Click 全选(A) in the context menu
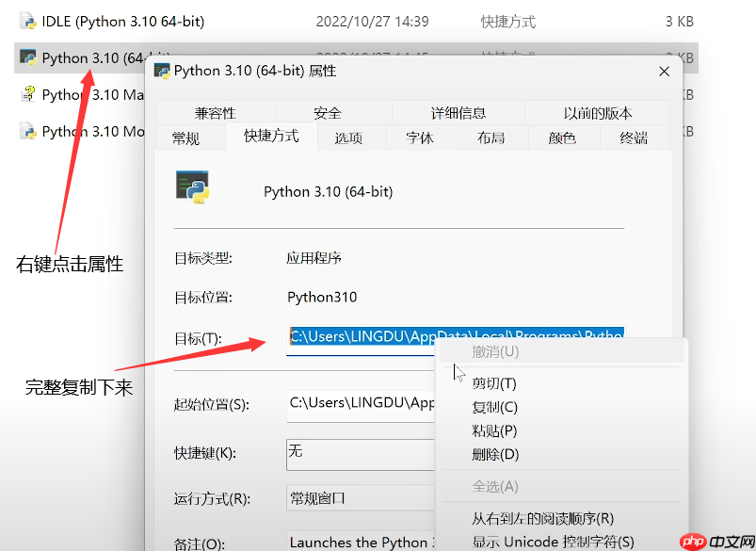The width and height of the screenshot is (756, 551). 562,486
